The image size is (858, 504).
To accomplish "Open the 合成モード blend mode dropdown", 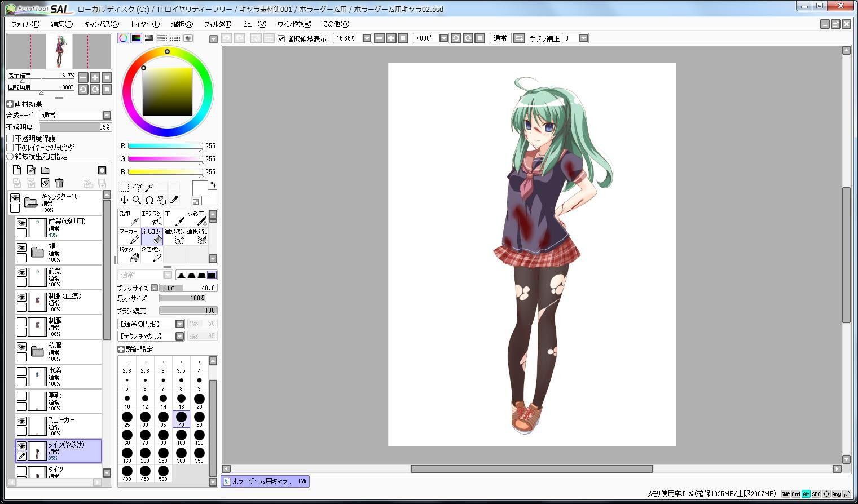I will [x=76, y=115].
